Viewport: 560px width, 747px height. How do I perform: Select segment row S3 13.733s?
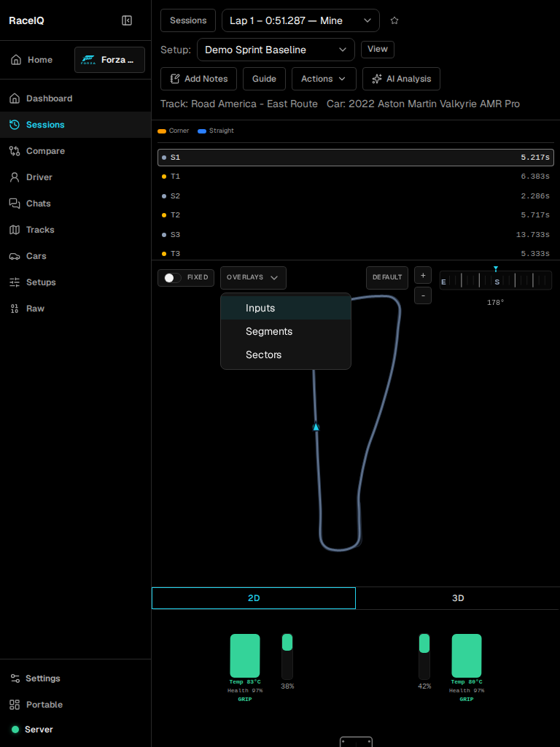coord(356,234)
